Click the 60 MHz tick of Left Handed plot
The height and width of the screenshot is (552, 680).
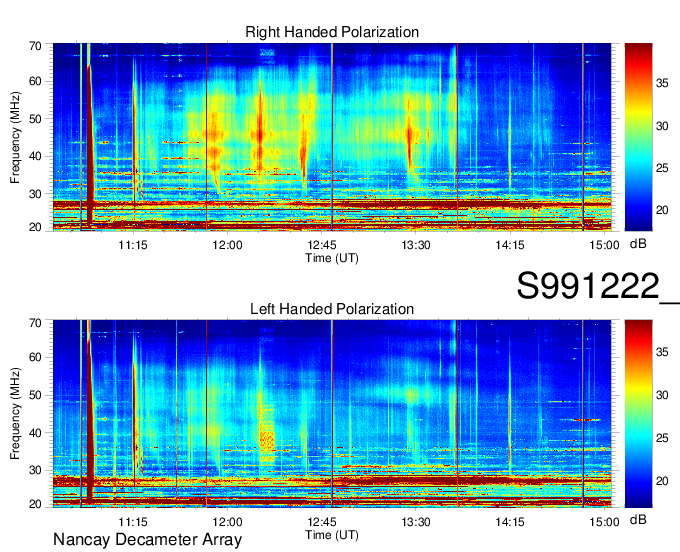tap(35, 357)
